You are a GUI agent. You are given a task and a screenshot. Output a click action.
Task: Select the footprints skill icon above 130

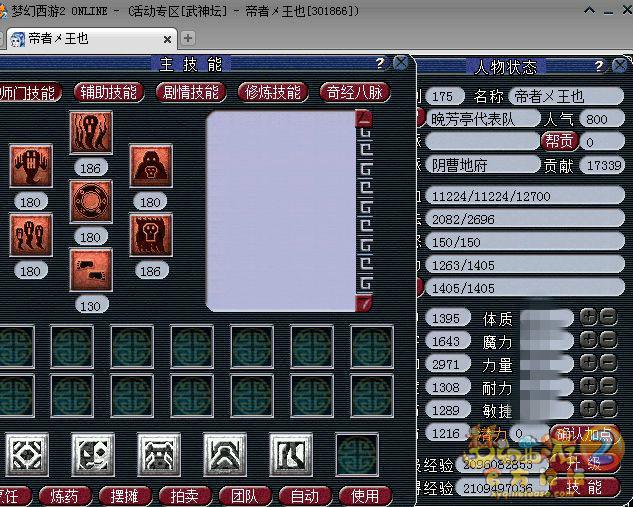point(91,270)
